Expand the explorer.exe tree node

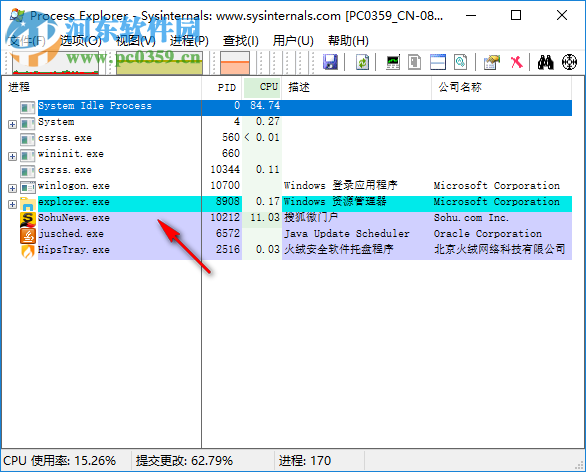12,204
